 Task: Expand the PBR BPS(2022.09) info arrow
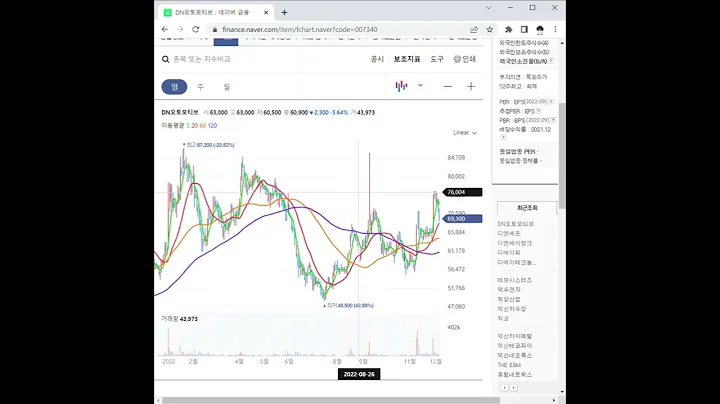click(x=553, y=120)
